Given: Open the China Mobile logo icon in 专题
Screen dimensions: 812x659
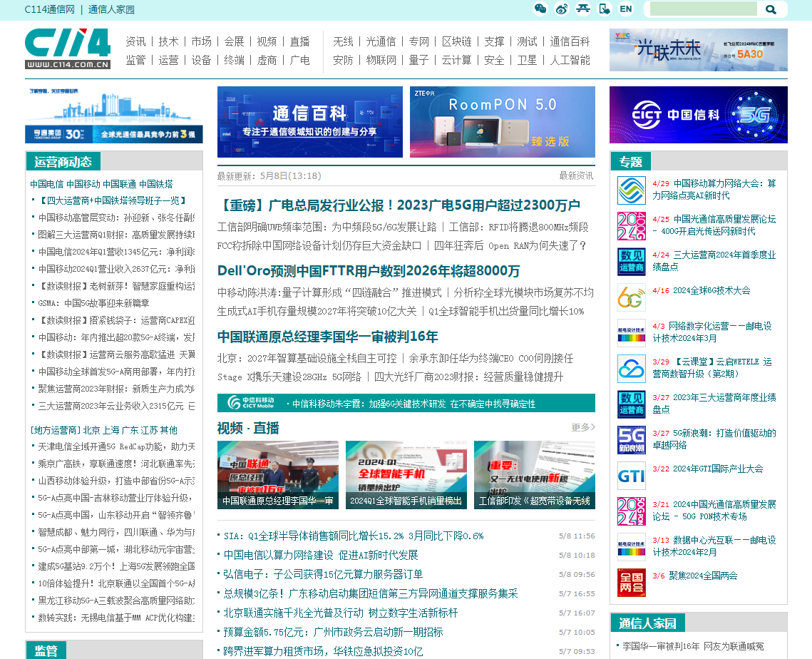Looking at the screenshot, I should pyautogui.click(x=631, y=190).
